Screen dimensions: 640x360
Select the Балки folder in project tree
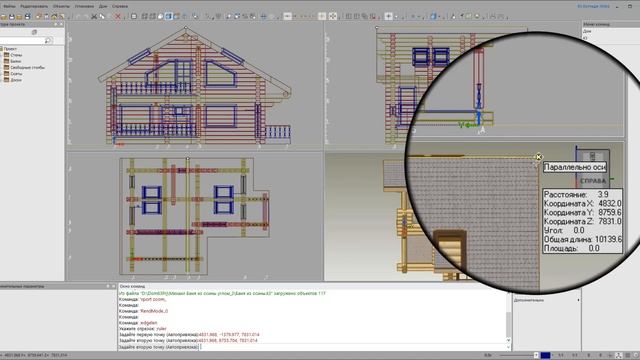[x=16, y=61]
